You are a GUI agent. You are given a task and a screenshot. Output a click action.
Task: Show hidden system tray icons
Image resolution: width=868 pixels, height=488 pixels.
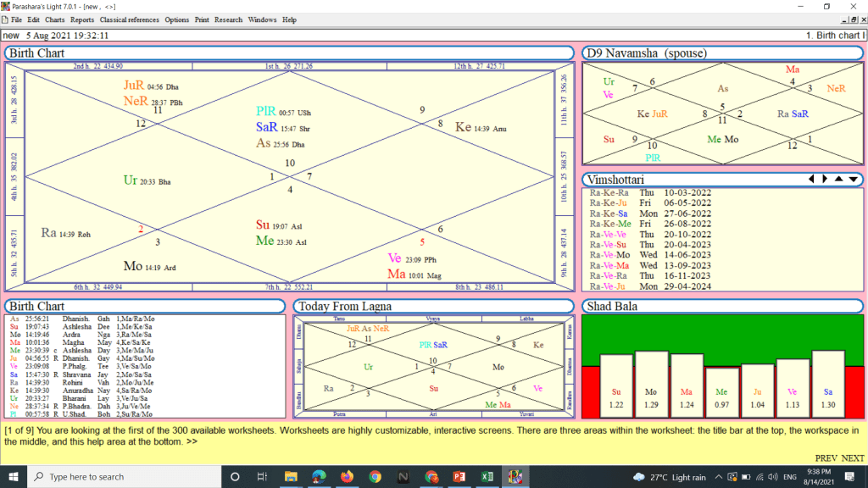720,476
